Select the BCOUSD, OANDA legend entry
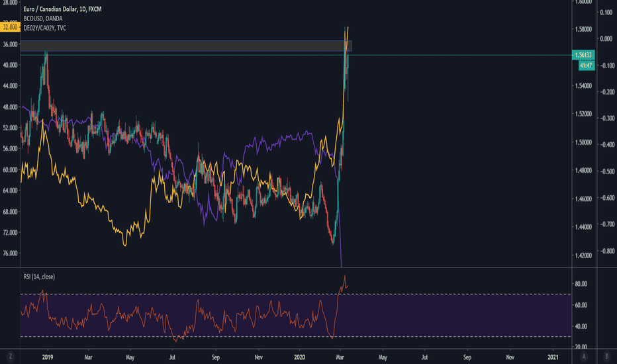 click(x=43, y=19)
